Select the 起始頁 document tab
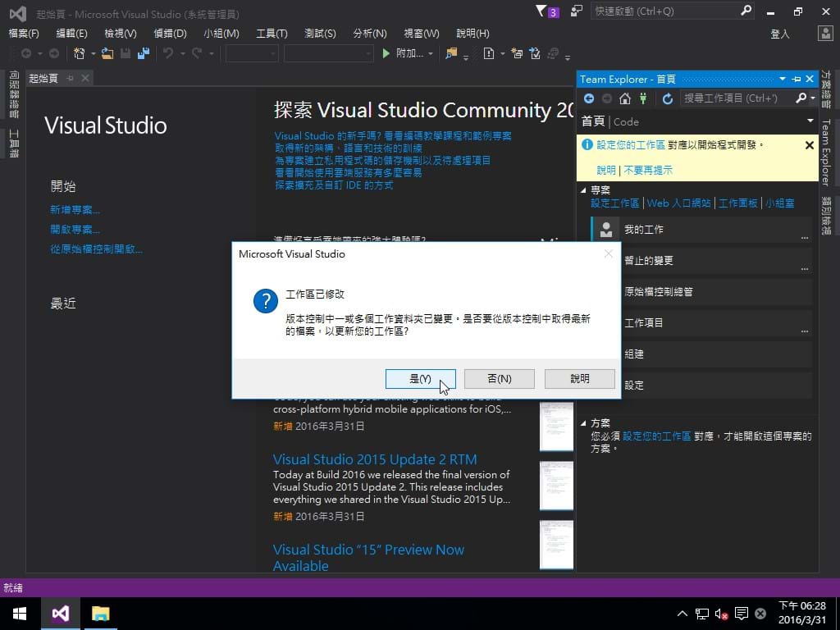 [x=43, y=78]
